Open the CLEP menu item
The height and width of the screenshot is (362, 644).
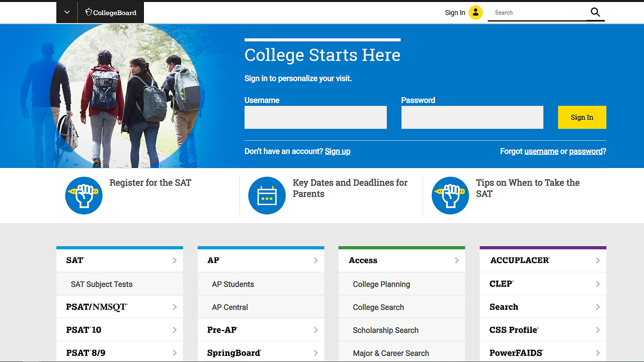(543, 284)
